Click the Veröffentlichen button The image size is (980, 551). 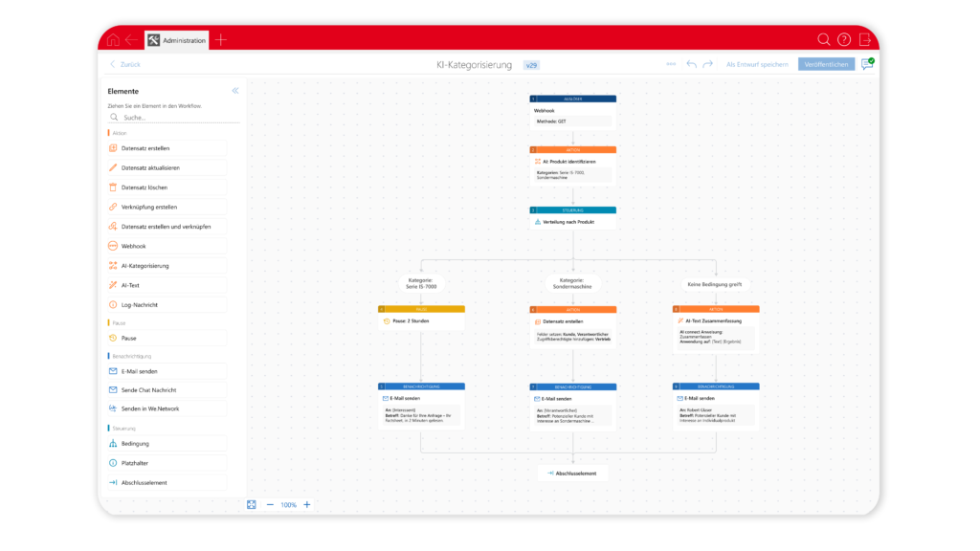[826, 64]
